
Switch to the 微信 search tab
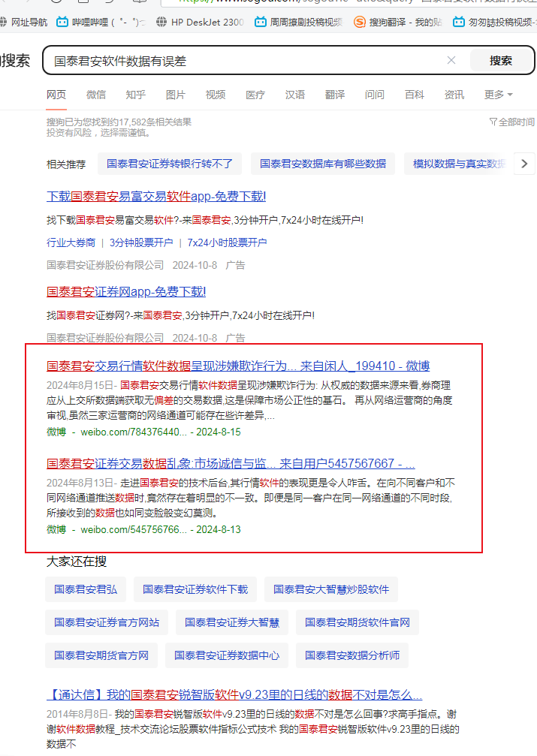tap(96, 95)
